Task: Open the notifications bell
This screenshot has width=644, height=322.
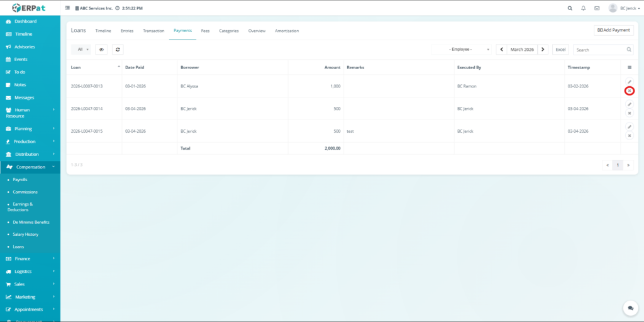Action: pyautogui.click(x=584, y=8)
